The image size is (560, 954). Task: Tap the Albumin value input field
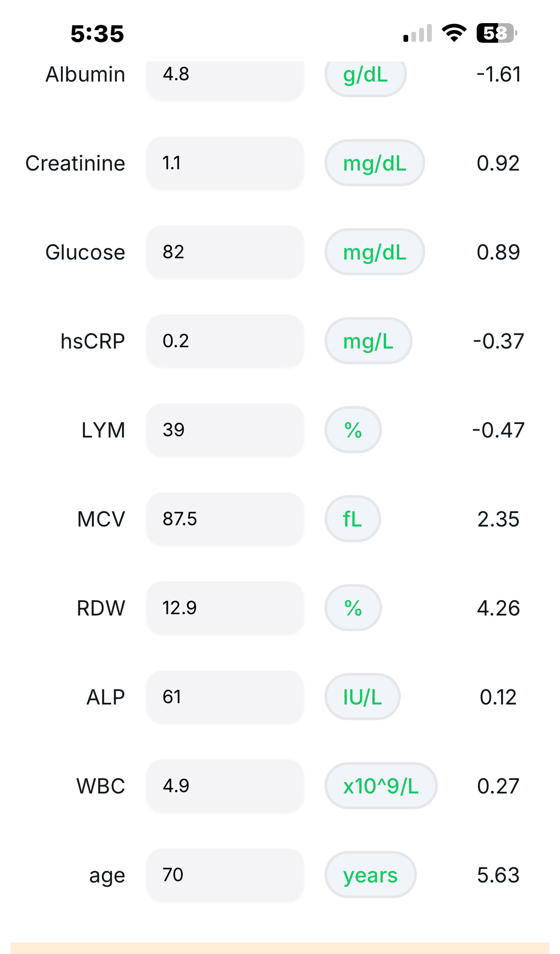pos(225,77)
